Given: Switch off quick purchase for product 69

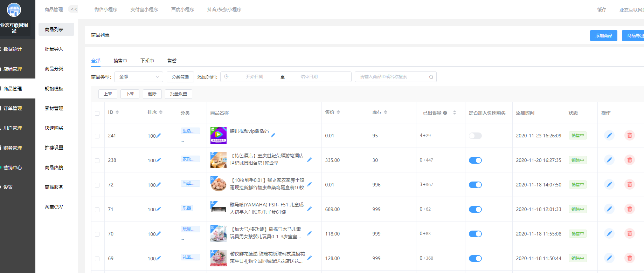Looking at the screenshot, I should tap(475, 258).
